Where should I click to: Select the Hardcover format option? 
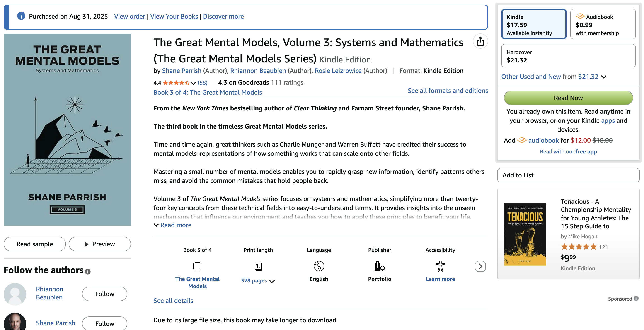pos(568,56)
